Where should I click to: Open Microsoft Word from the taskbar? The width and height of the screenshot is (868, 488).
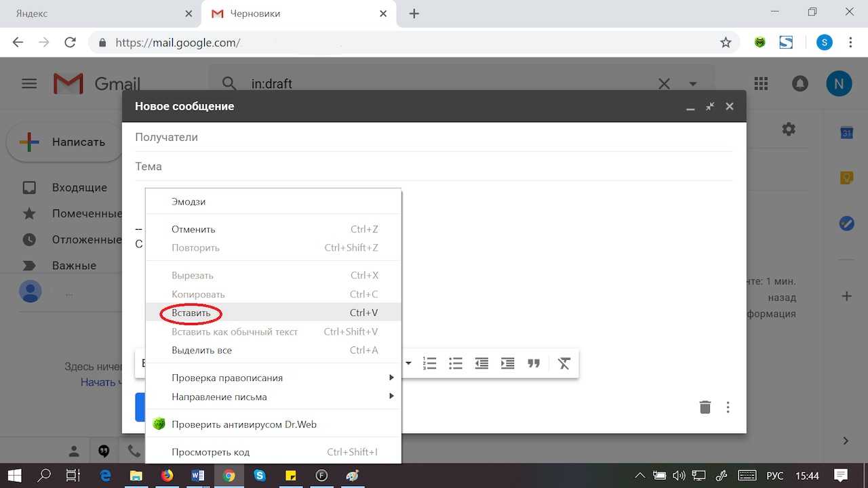pyautogui.click(x=198, y=476)
